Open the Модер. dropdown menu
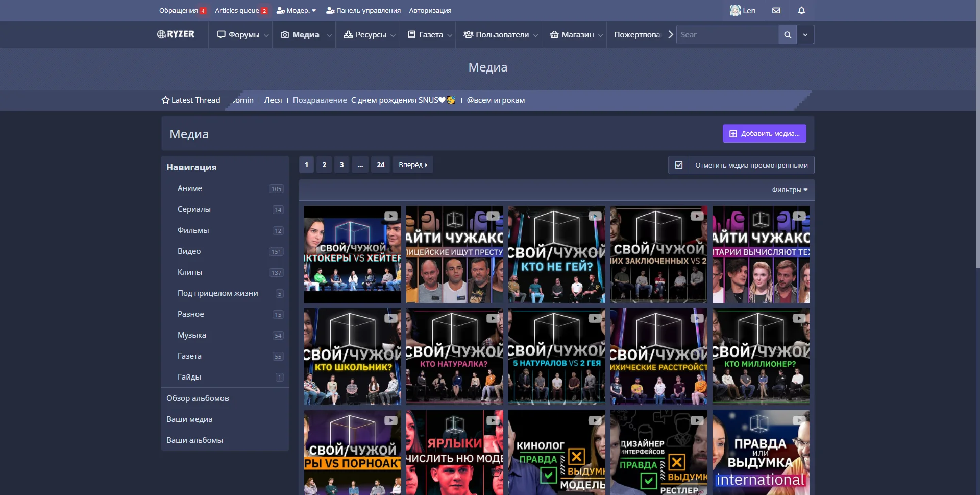The image size is (980, 495). click(297, 10)
